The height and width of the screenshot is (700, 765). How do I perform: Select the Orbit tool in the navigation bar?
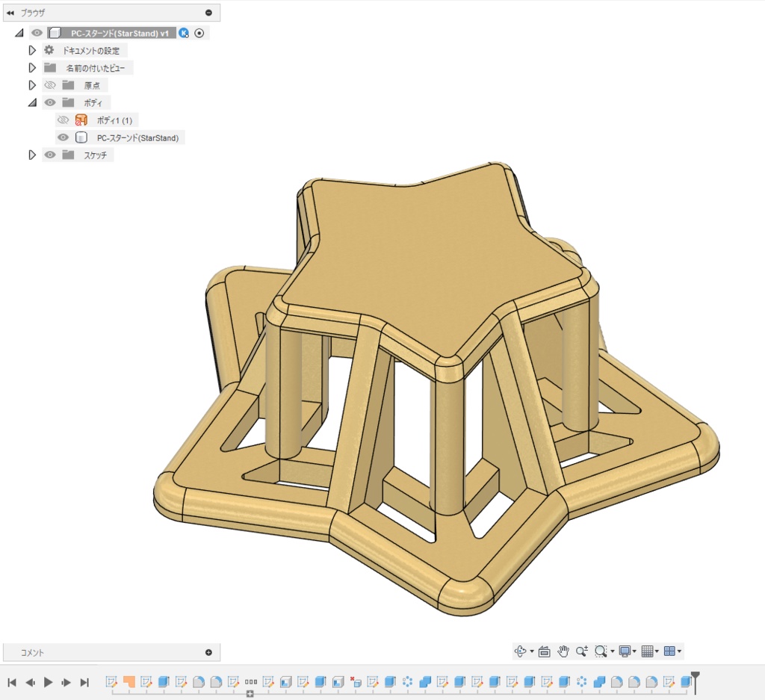521,651
